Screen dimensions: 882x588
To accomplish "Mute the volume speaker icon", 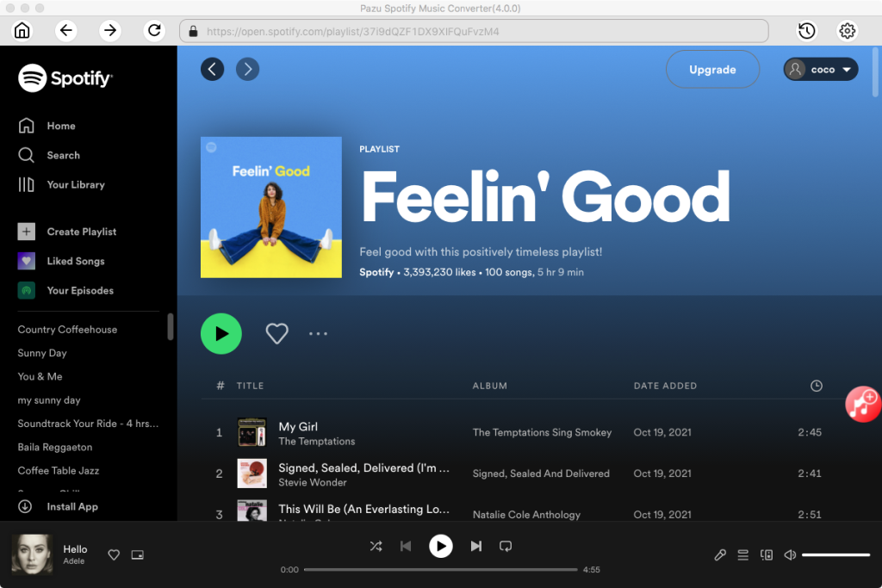I will click(x=789, y=555).
